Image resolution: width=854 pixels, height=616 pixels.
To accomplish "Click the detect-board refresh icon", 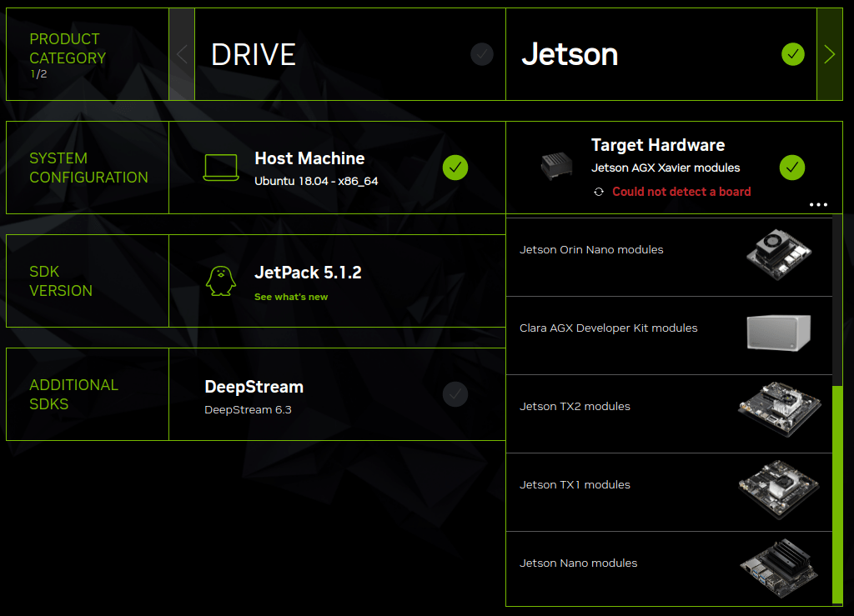I will coord(598,192).
